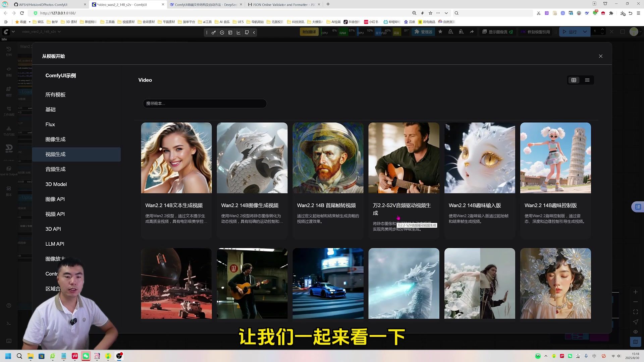Open the Wan2.2 14B文本生成视频 template thumbnail

(x=176, y=158)
